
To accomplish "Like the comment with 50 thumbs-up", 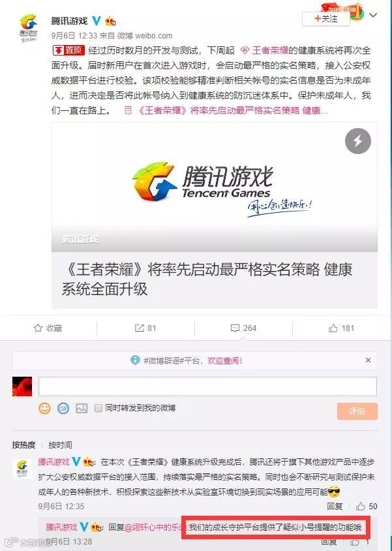I will point(361,506).
